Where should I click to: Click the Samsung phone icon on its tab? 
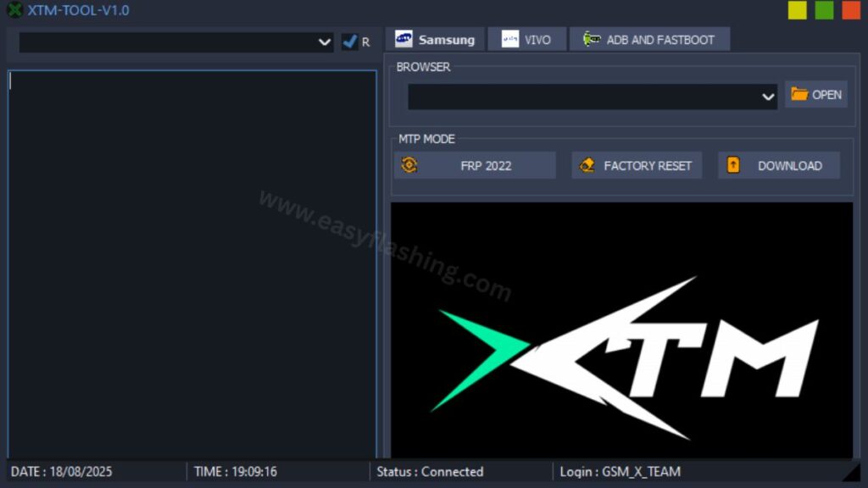point(405,38)
